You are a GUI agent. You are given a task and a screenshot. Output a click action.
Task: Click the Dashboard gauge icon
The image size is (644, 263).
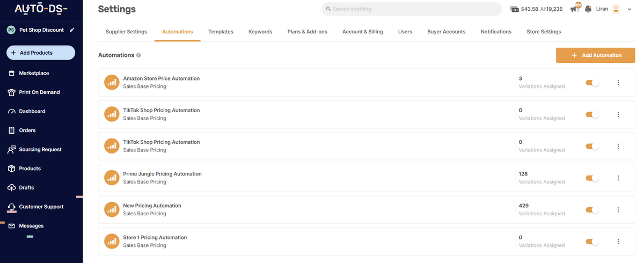[x=11, y=112]
